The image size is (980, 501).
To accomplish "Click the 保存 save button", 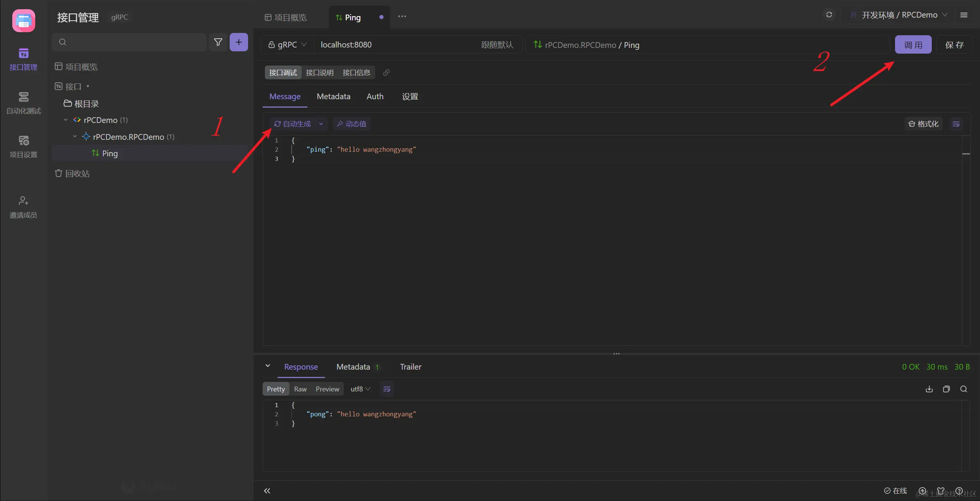I will click(954, 45).
